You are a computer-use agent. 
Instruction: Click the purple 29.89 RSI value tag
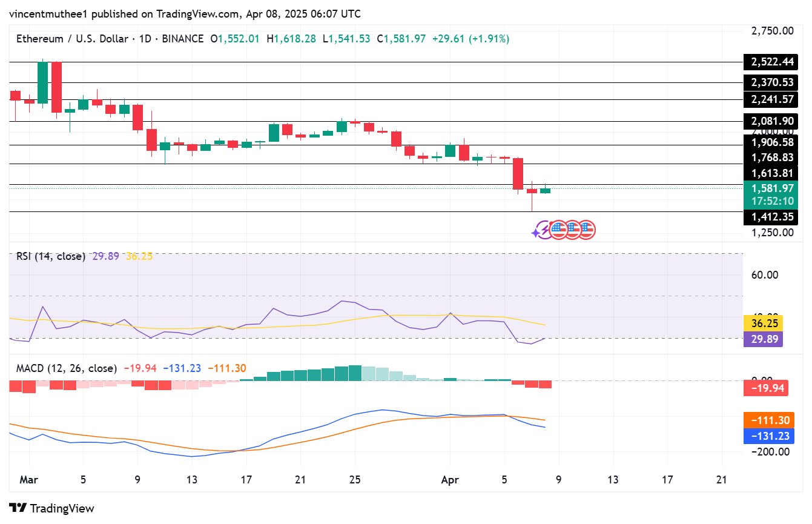762,339
